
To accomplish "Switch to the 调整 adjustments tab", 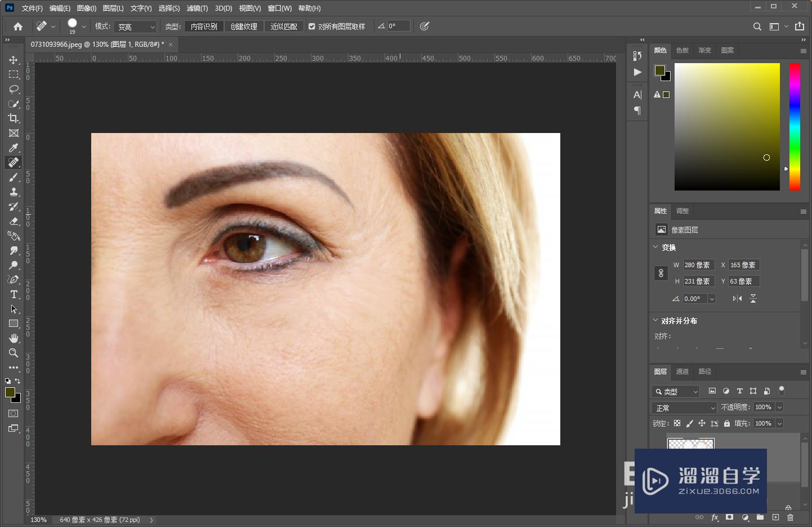I will [682, 211].
